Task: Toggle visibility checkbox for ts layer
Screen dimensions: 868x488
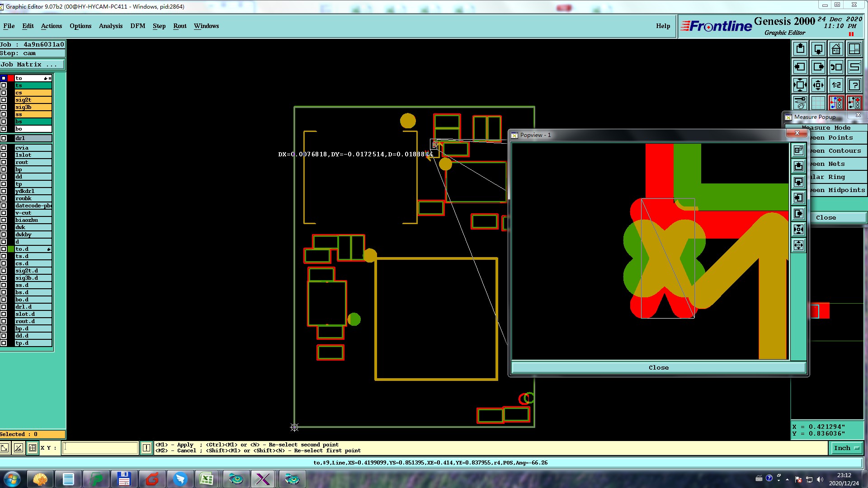Action: (x=4, y=85)
